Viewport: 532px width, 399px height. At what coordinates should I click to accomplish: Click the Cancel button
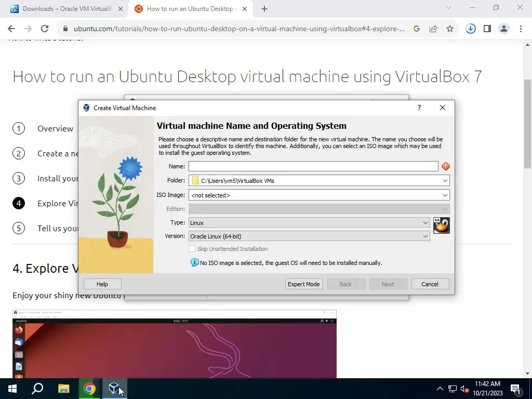point(430,284)
